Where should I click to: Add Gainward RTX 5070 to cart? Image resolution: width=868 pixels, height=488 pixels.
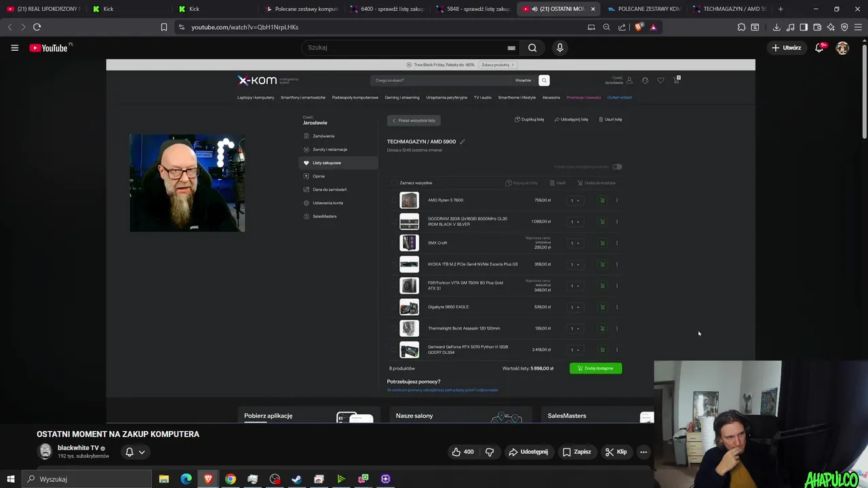pyautogui.click(x=602, y=350)
